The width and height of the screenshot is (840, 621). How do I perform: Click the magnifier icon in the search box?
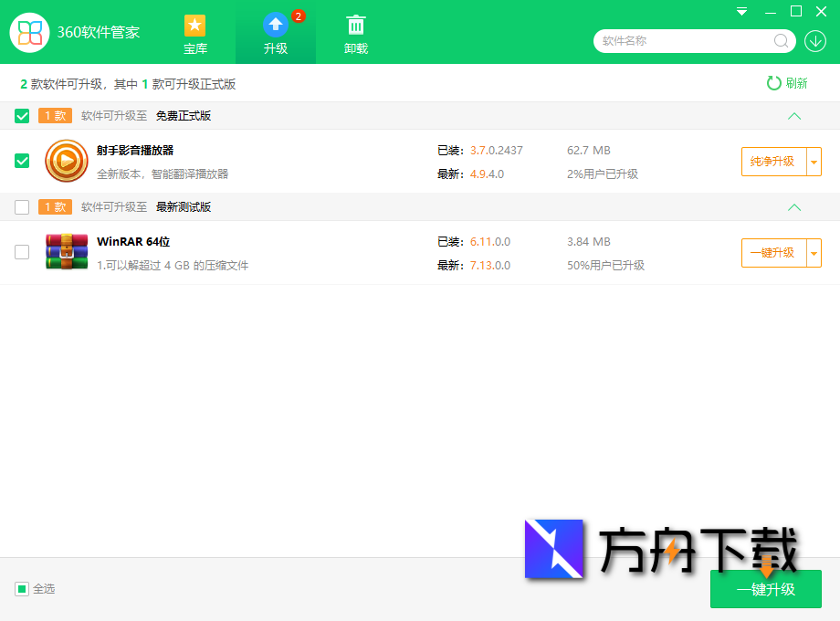pyautogui.click(x=781, y=41)
